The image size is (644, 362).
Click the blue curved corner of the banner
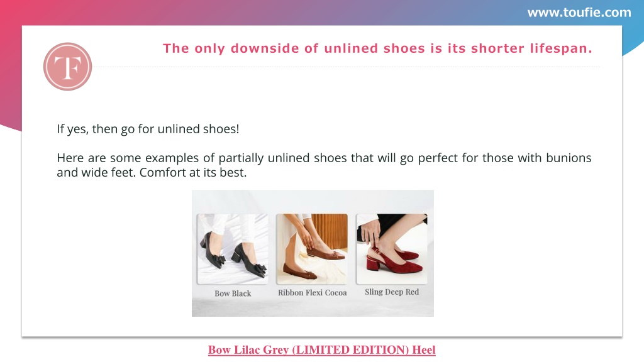click(x=633, y=40)
